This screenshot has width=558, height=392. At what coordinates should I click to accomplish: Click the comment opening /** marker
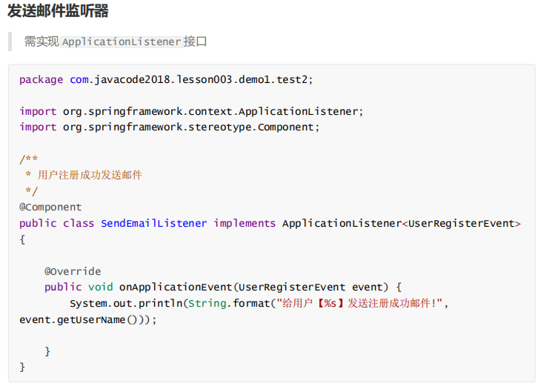(x=29, y=159)
